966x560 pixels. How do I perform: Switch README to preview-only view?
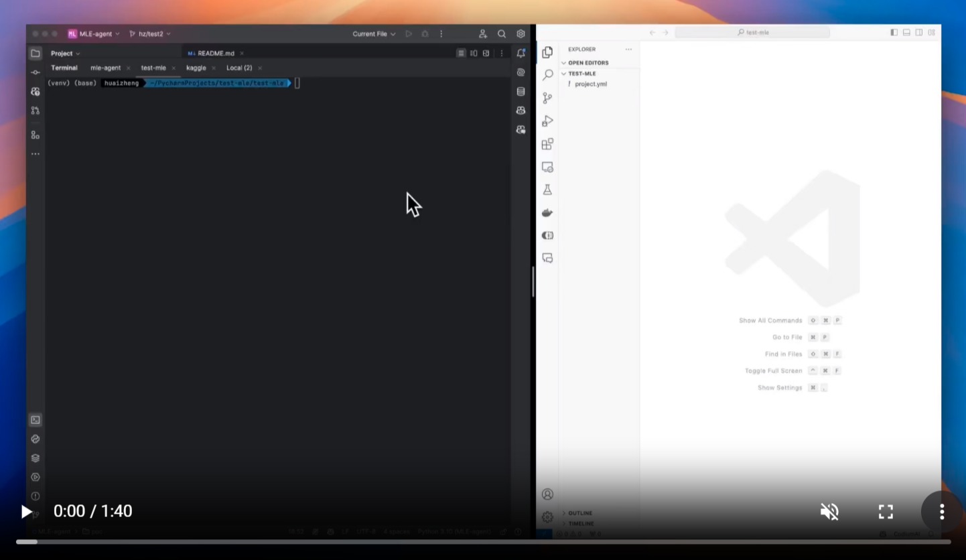[x=486, y=54]
